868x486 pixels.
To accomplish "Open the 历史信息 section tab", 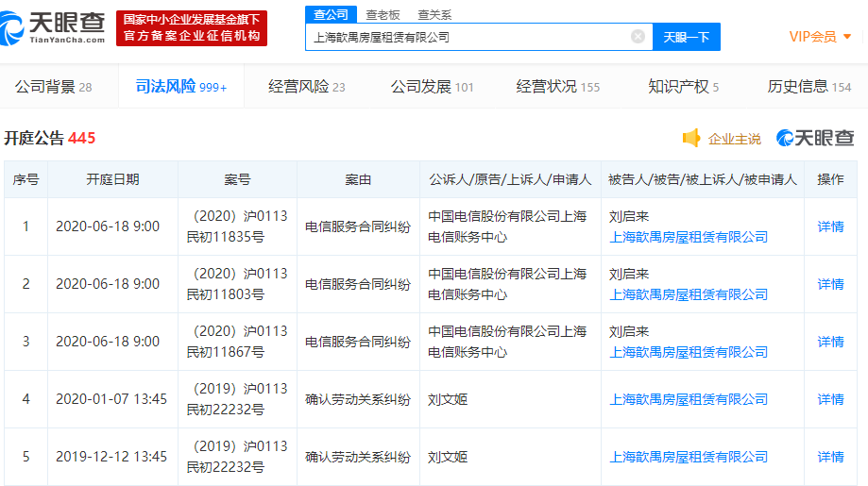I will [808, 87].
